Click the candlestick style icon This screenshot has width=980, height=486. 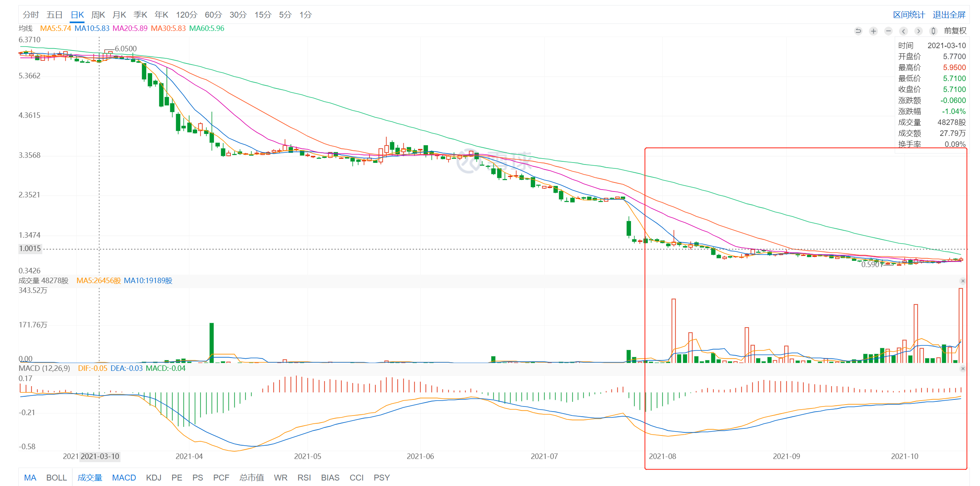click(x=933, y=31)
